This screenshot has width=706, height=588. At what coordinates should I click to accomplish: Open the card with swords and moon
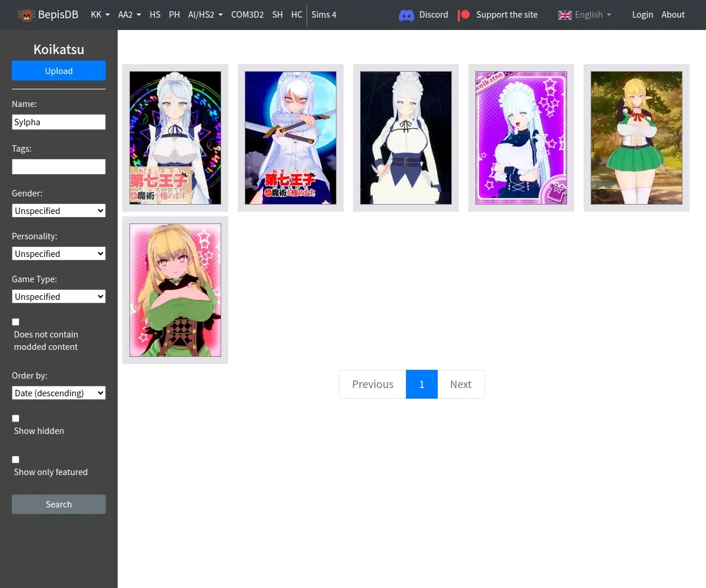pos(291,138)
